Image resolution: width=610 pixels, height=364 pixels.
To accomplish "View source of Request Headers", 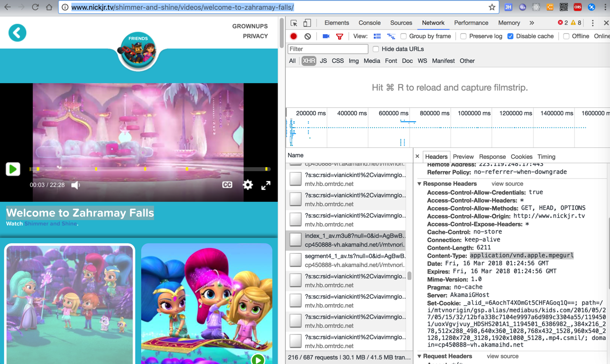I will click(503, 356).
